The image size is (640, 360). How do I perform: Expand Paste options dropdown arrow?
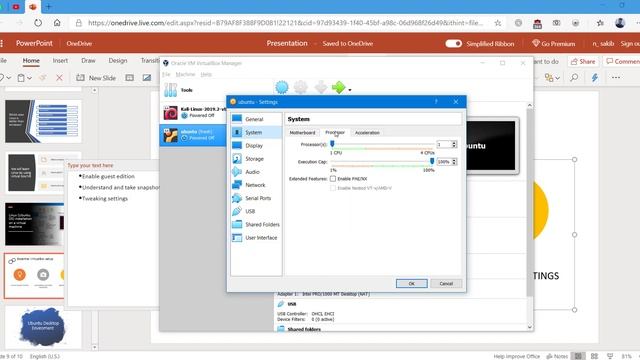pos(29,78)
